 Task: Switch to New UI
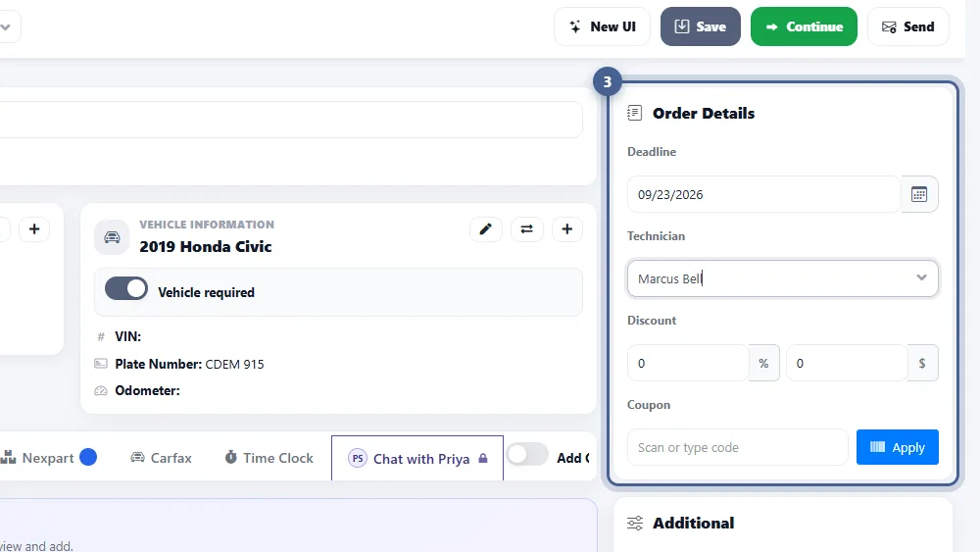point(602,26)
